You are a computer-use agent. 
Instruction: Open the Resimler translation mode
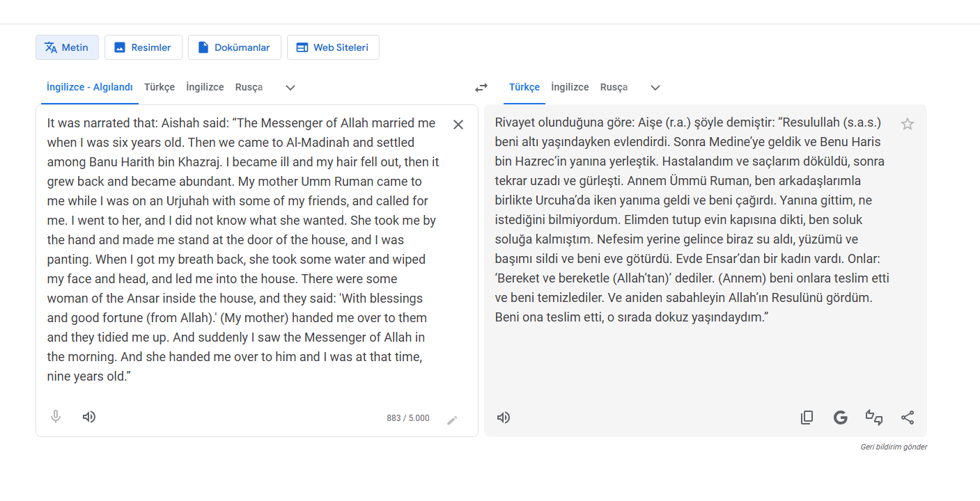(x=143, y=47)
